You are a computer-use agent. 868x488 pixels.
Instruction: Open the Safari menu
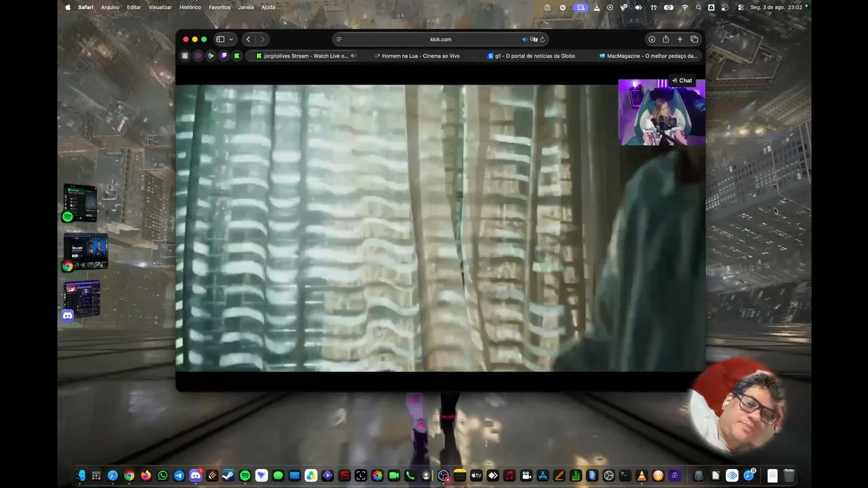[85, 7]
